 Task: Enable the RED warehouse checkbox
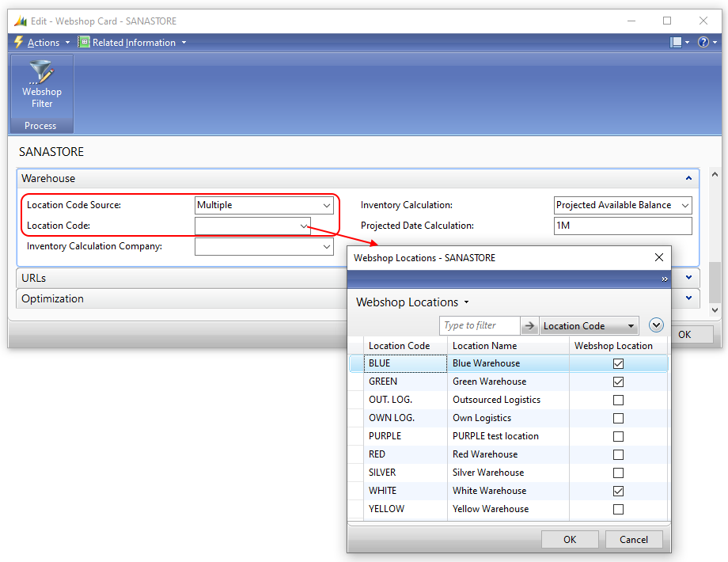[x=618, y=454]
